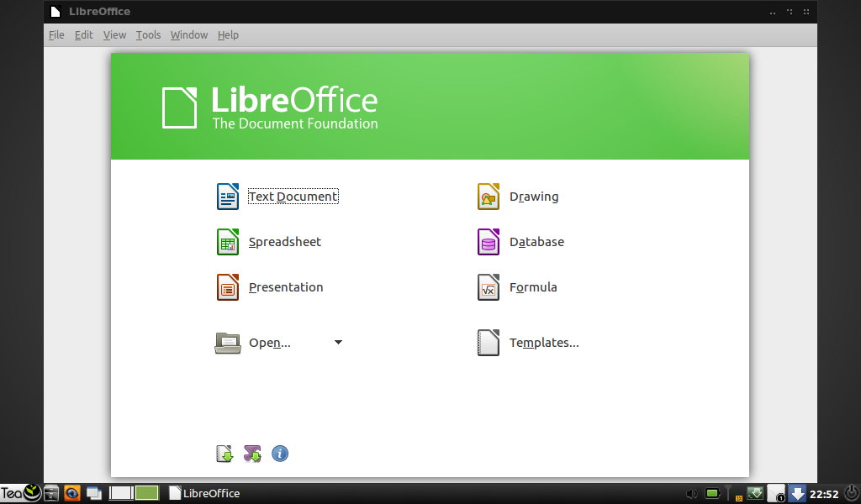Click the show desktop windows icon in taskbar
This screenshot has width=861, height=504.
point(94,493)
